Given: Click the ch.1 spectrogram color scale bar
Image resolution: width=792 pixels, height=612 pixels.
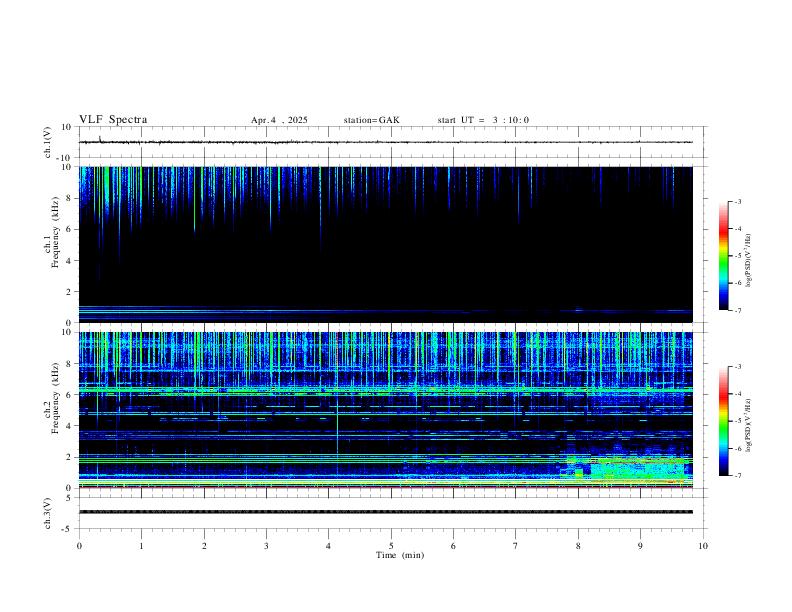Looking at the screenshot, I should click(x=723, y=256).
